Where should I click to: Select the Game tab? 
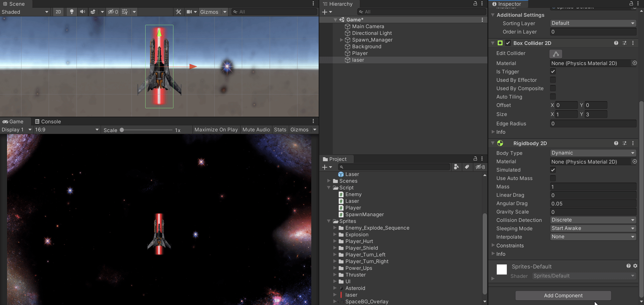(x=13, y=121)
